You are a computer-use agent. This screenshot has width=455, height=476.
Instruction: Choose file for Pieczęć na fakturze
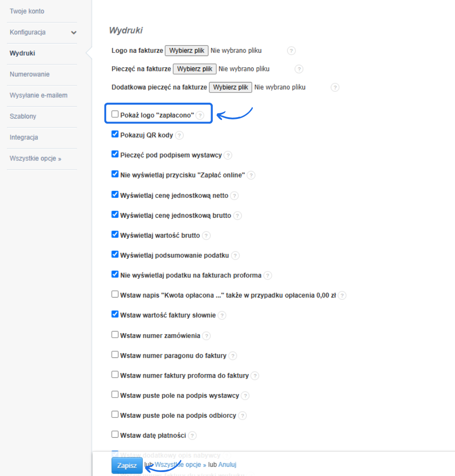coord(194,69)
